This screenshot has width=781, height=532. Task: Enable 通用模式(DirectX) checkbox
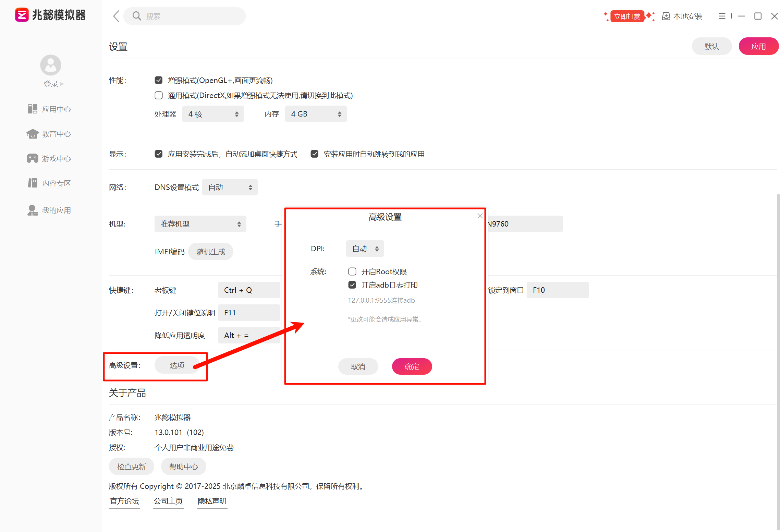[158, 95]
